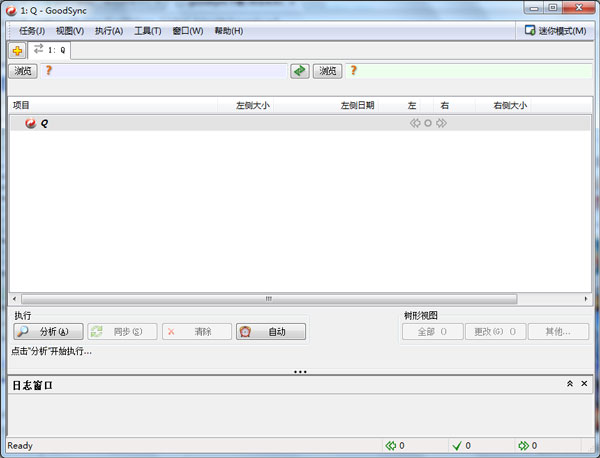Click the 更改(G) 0 button
600x458 pixels.
click(495, 331)
